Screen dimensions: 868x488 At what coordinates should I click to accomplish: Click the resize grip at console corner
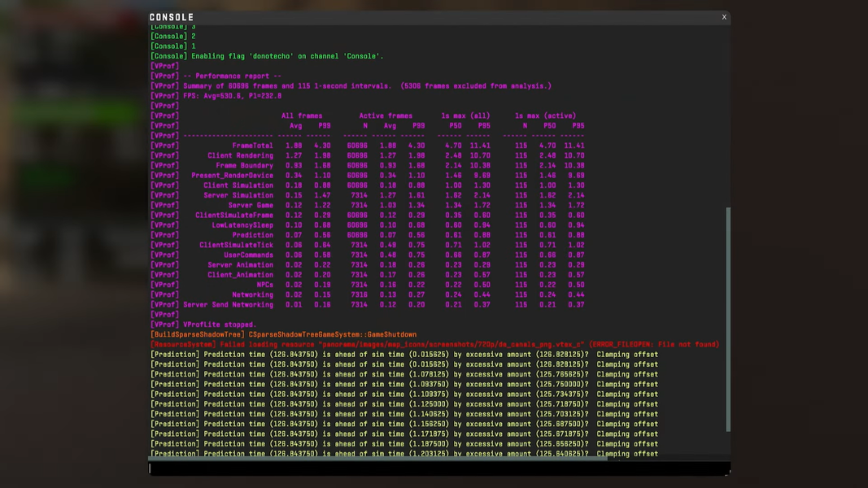point(726,471)
